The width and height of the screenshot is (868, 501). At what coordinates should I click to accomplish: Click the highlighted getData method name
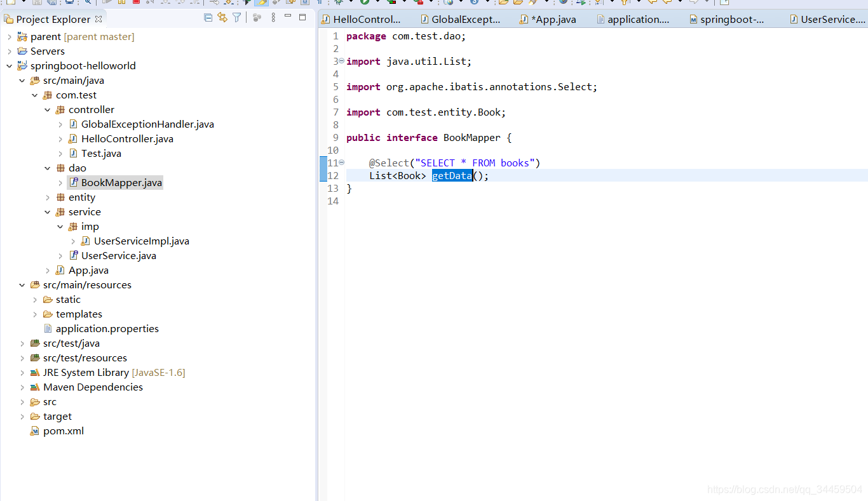452,176
